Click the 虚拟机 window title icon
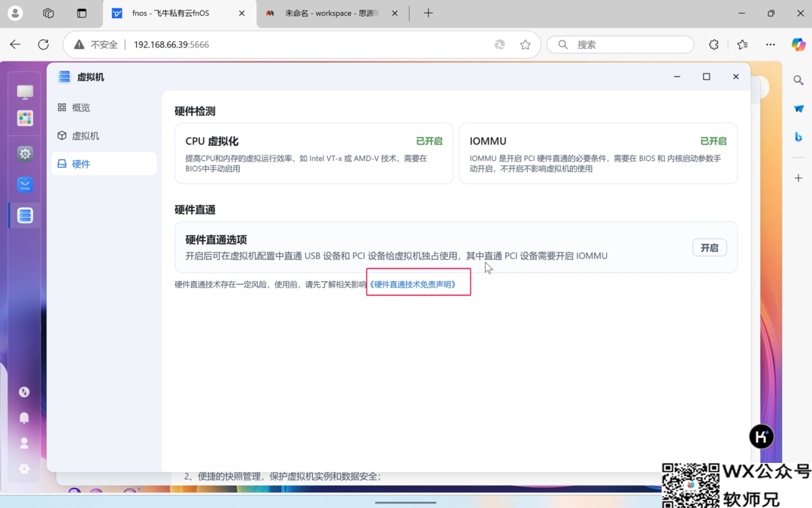This screenshot has width=812, height=508. pos(64,77)
